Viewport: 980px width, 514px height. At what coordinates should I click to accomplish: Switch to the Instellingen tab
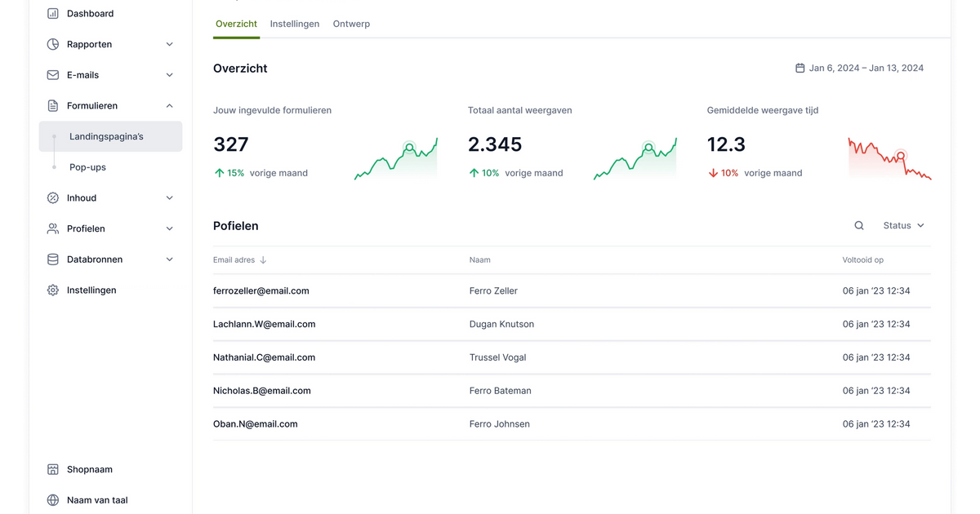pos(295,24)
